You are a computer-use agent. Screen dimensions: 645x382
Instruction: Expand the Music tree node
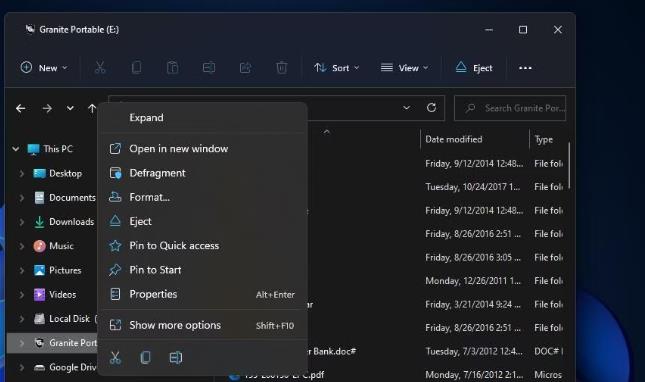pyautogui.click(x=21, y=246)
